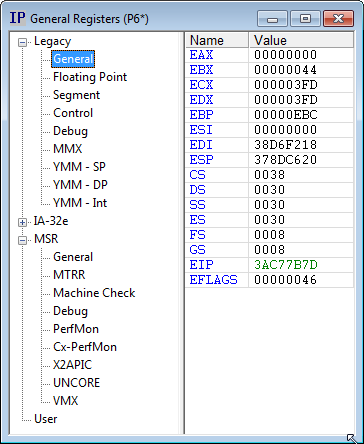Image resolution: width=364 pixels, height=444 pixels.
Task: Open Machine Check registers
Action: pyautogui.click(x=94, y=293)
